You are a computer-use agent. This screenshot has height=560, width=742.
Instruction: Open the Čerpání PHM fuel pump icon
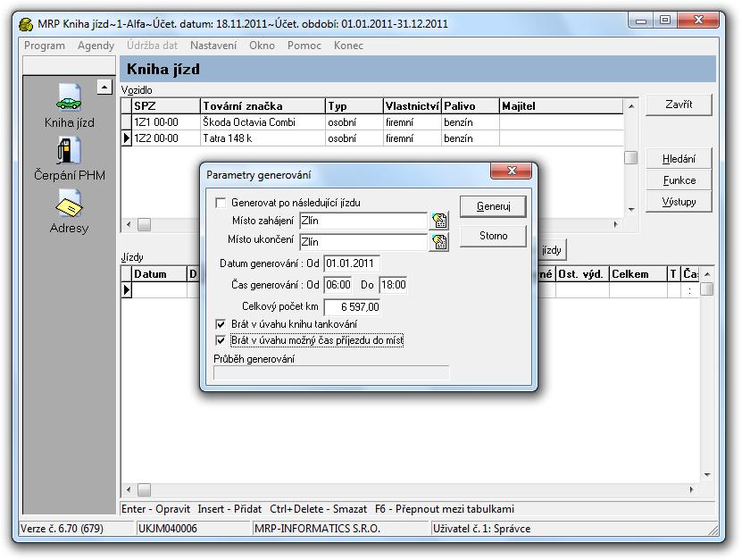pos(69,151)
